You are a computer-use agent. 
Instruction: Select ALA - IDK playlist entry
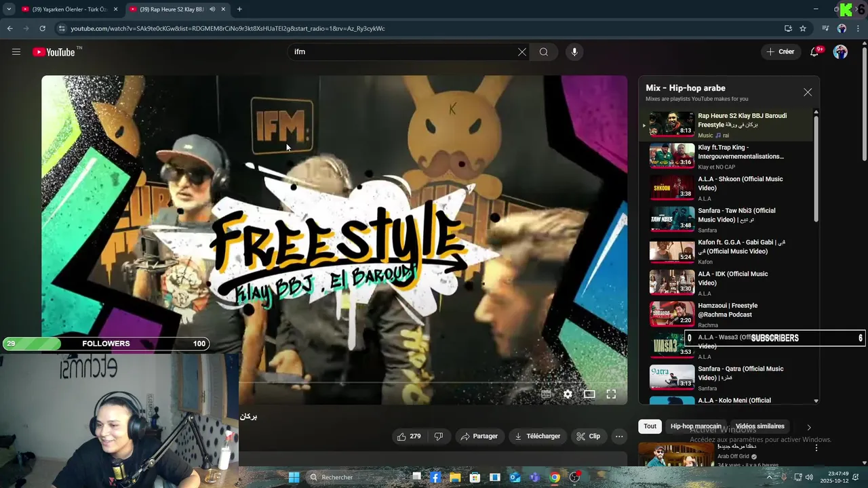point(726,283)
